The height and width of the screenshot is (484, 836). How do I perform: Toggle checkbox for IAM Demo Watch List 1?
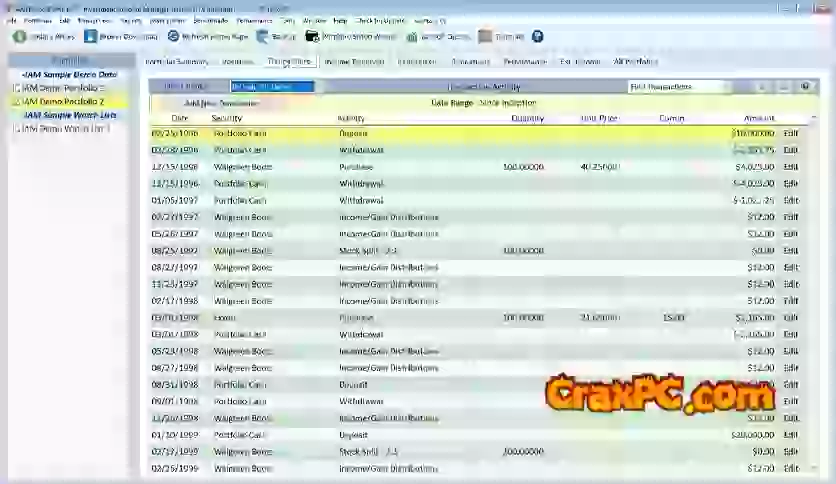click(x=17, y=128)
